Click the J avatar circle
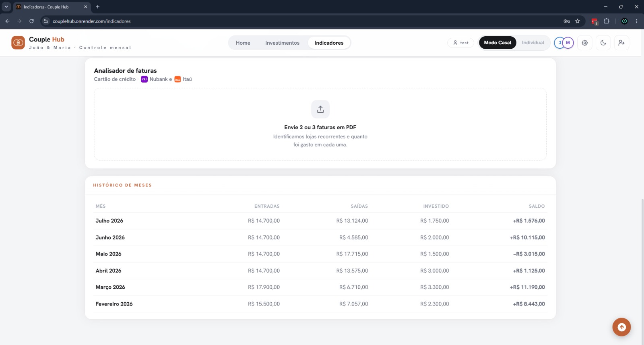 click(559, 43)
